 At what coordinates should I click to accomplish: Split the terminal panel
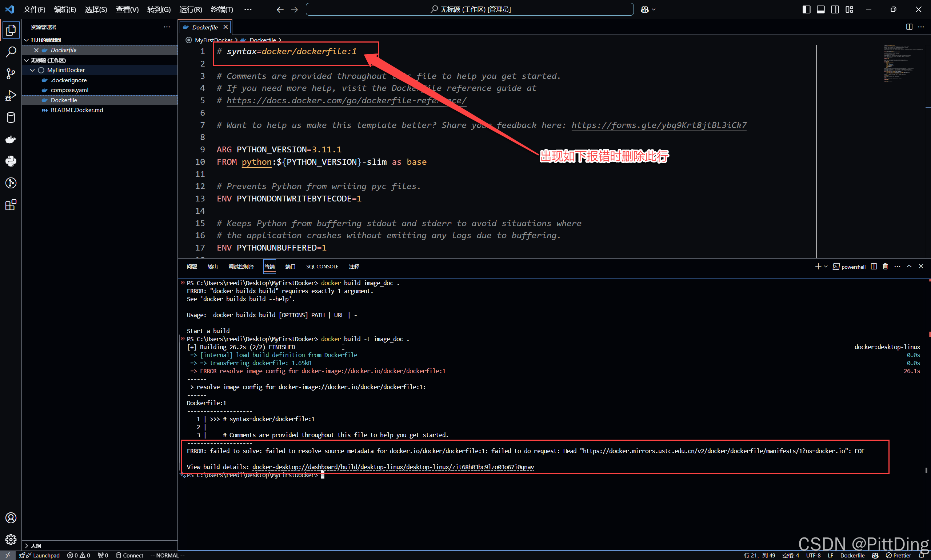(874, 267)
